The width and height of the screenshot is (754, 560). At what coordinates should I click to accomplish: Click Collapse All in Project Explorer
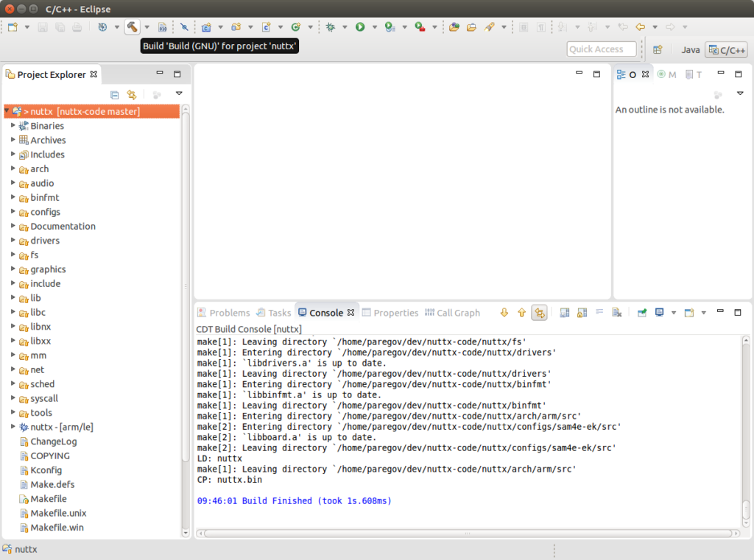pyautogui.click(x=114, y=95)
